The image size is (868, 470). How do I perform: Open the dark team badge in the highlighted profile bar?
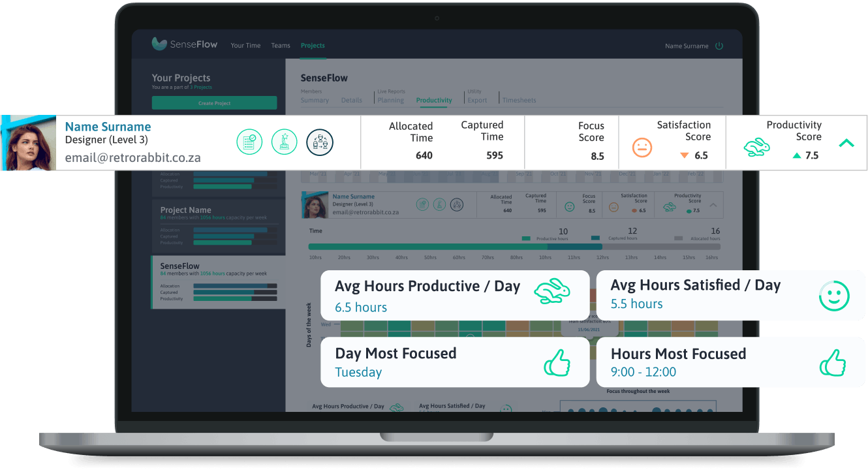pyautogui.click(x=320, y=142)
